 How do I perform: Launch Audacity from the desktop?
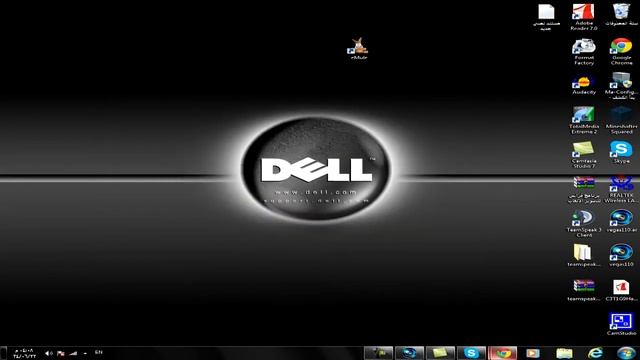click(584, 84)
